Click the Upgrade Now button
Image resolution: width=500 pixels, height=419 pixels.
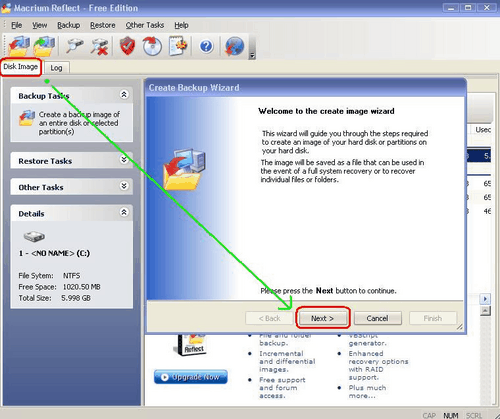coord(191,377)
